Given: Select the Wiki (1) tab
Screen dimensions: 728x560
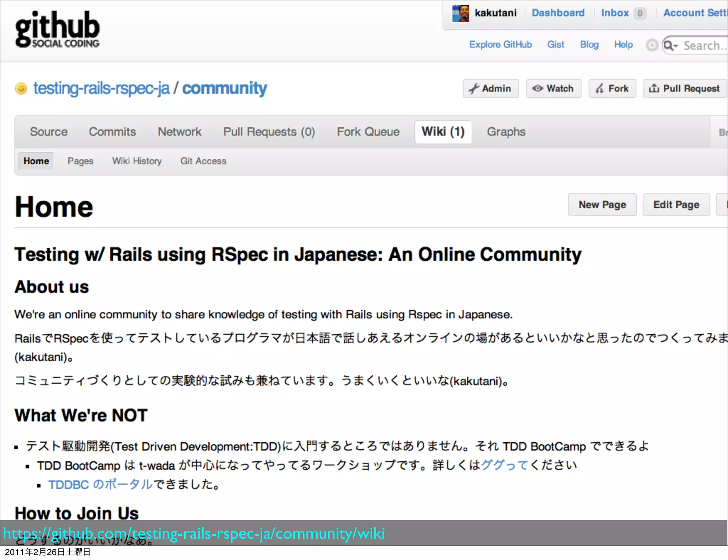Looking at the screenshot, I should click(443, 132).
